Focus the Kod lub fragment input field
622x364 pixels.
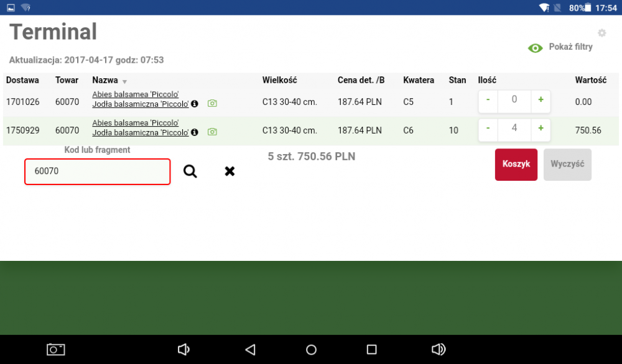97,171
